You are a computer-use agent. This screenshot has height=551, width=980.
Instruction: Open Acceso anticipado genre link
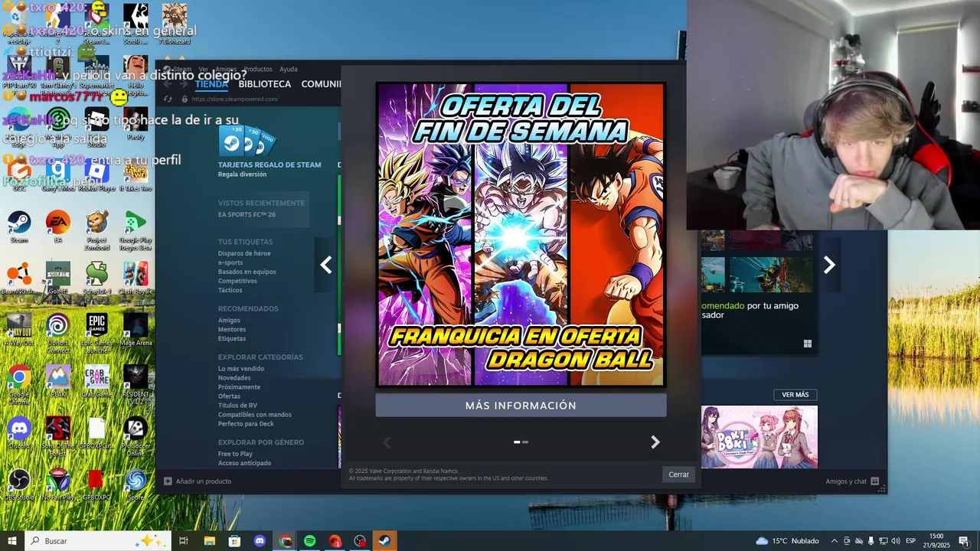tap(244, 463)
